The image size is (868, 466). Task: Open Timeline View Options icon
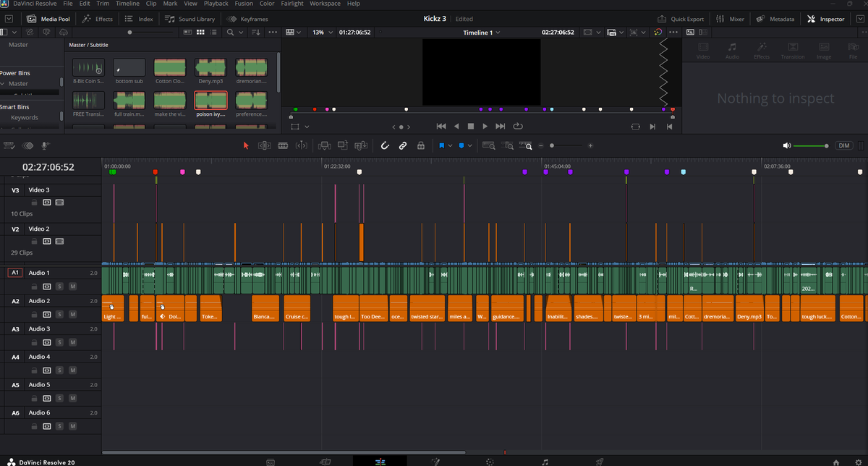click(x=9, y=145)
